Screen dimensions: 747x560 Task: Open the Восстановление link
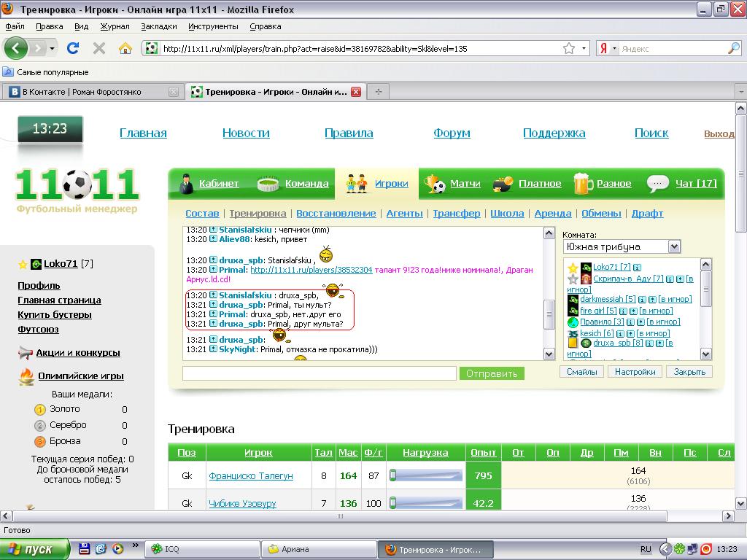coord(336,214)
